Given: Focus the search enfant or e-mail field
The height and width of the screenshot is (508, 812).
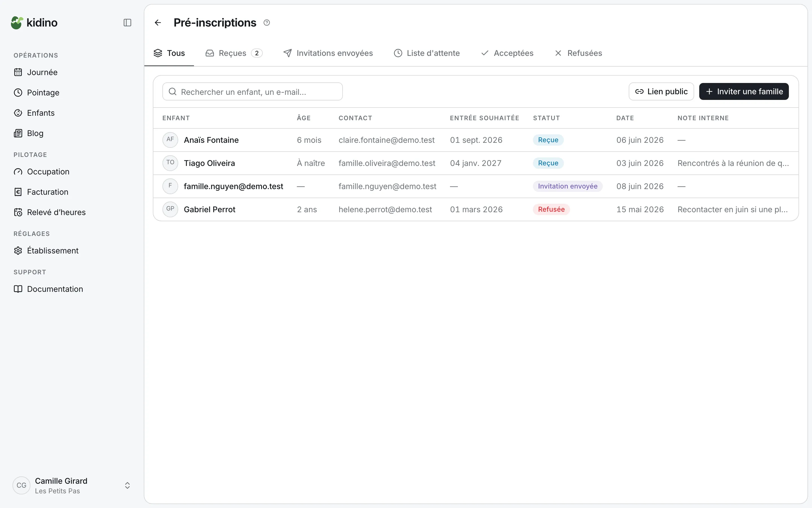Looking at the screenshot, I should [x=252, y=91].
